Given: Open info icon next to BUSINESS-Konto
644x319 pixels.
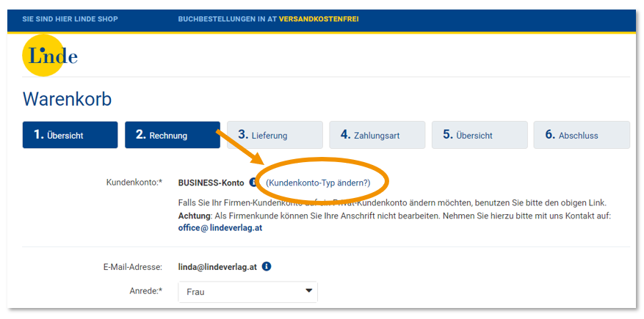Looking at the screenshot, I should click(253, 183).
